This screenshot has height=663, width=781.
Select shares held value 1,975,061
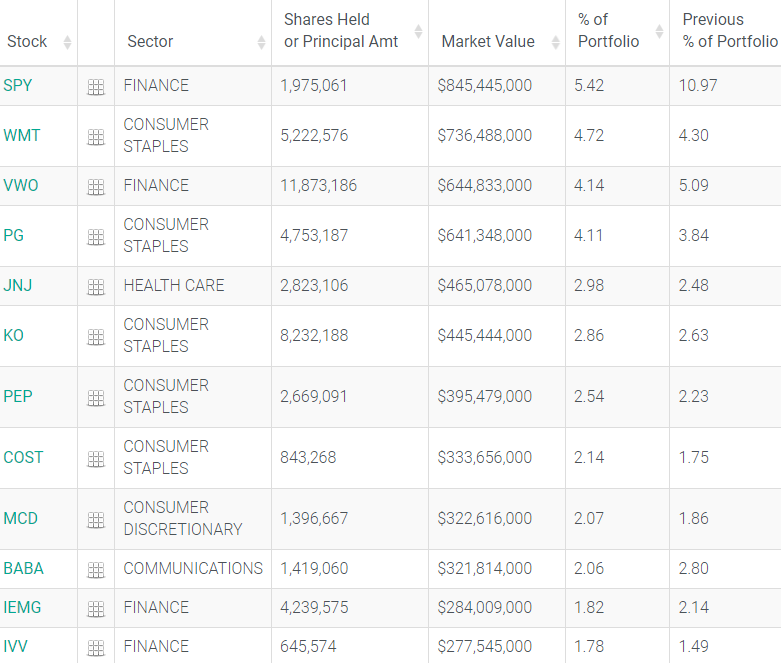tap(313, 85)
